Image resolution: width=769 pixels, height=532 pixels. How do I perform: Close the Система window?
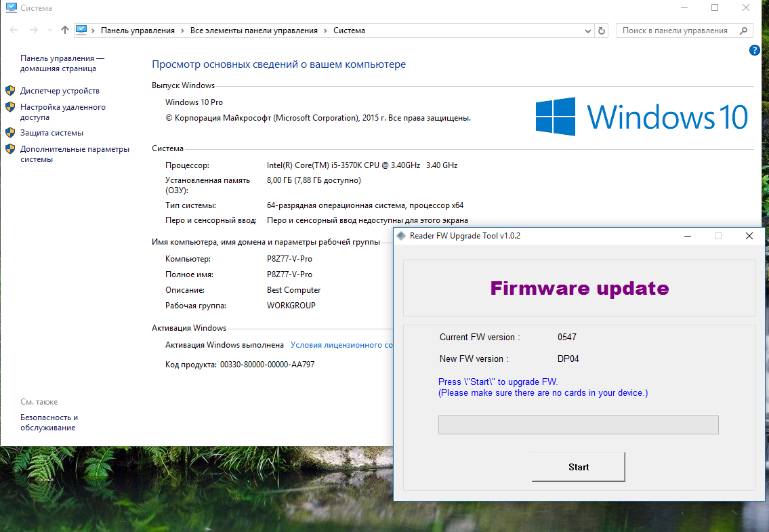click(x=745, y=8)
